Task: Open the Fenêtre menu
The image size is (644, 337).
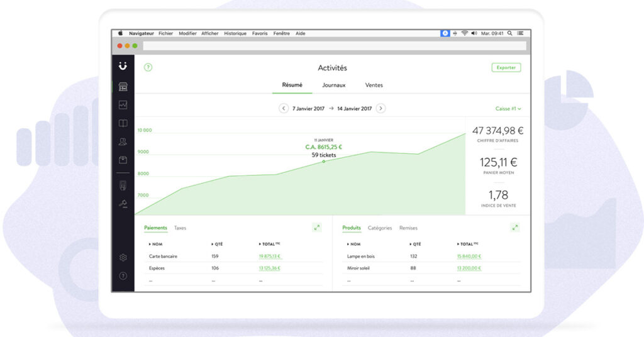Action: [x=281, y=33]
